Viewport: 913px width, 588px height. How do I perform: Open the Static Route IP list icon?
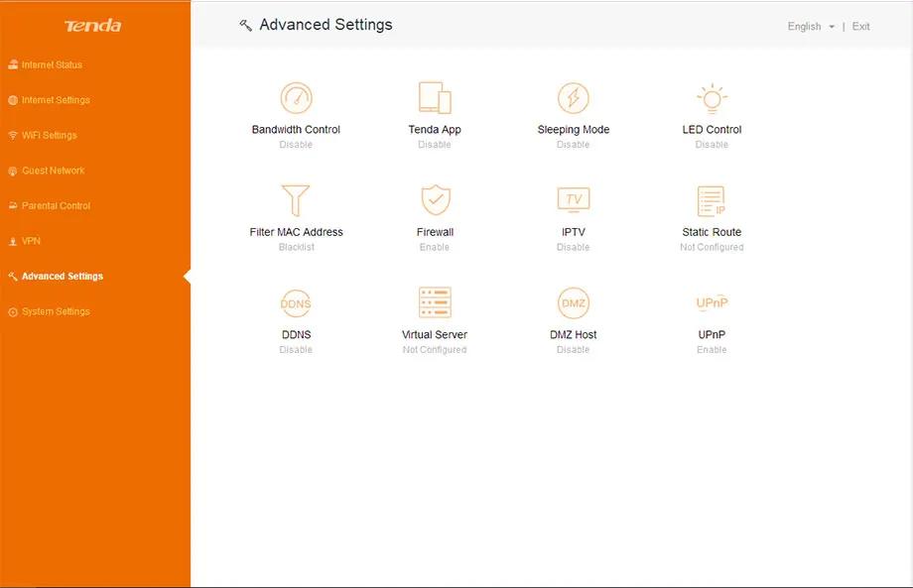pos(711,200)
